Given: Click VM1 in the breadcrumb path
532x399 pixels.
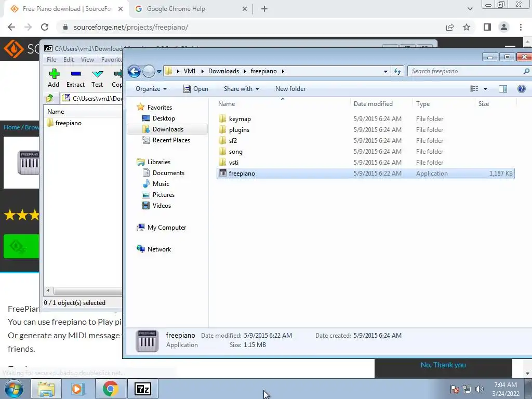Looking at the screenshot, I should pyautogui.click(x=190, y=71).
